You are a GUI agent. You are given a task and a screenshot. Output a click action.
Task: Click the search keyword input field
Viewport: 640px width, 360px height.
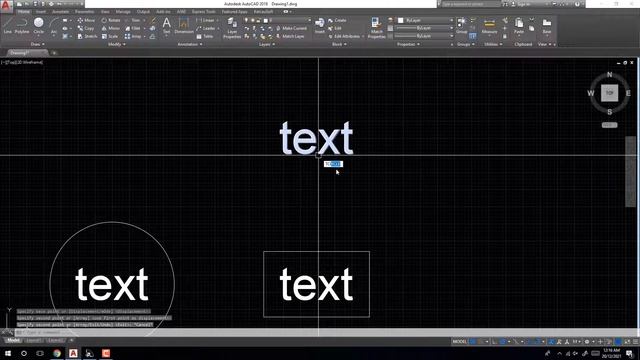point(471,4)
